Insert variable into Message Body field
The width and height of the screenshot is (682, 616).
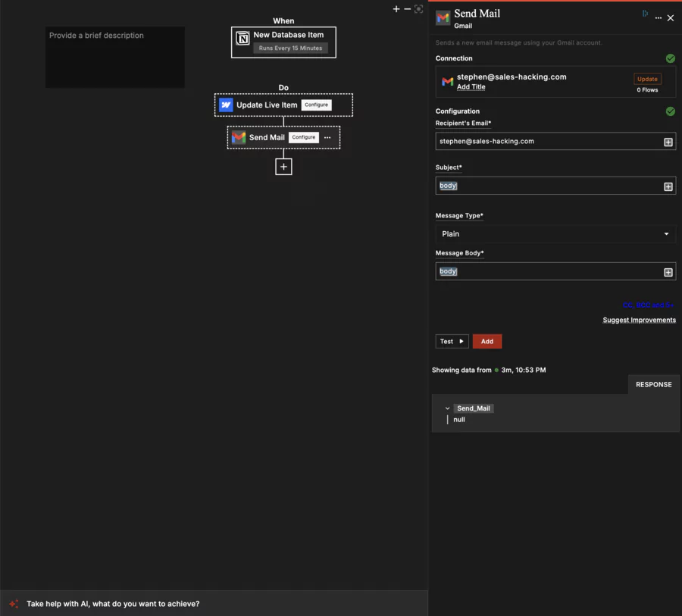click(668, 272)
